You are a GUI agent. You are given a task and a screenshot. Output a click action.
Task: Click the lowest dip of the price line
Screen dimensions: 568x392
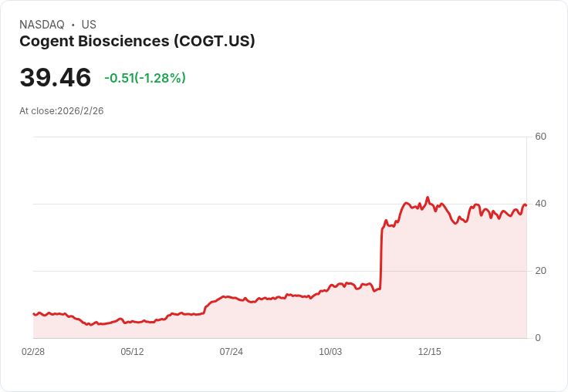(90, 325)
